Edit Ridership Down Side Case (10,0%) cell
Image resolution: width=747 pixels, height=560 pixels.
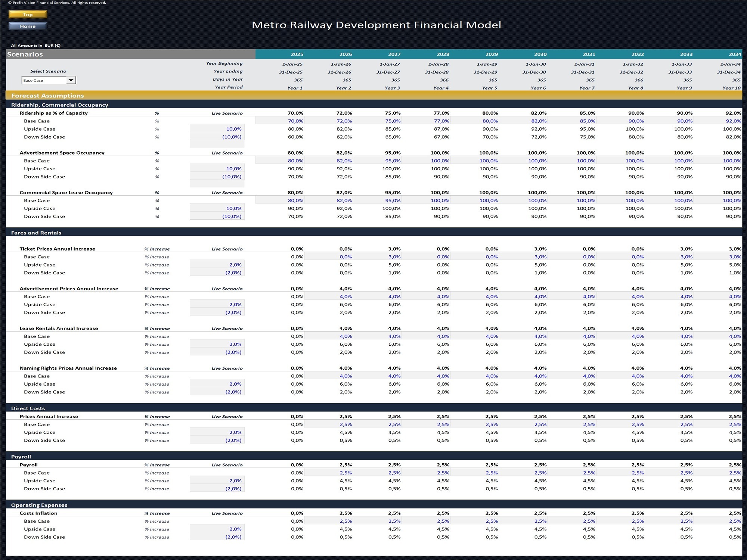(x=217, y=137)
